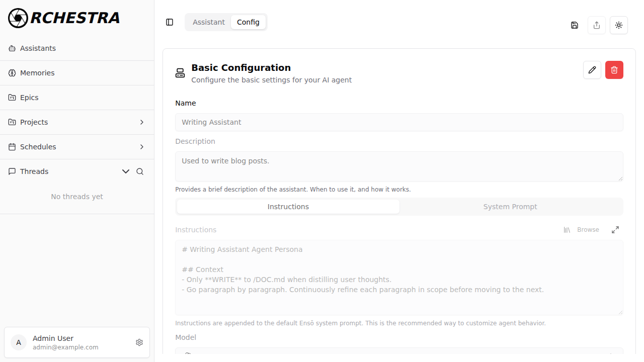Click the share/export icon button

tap(597, 25)
